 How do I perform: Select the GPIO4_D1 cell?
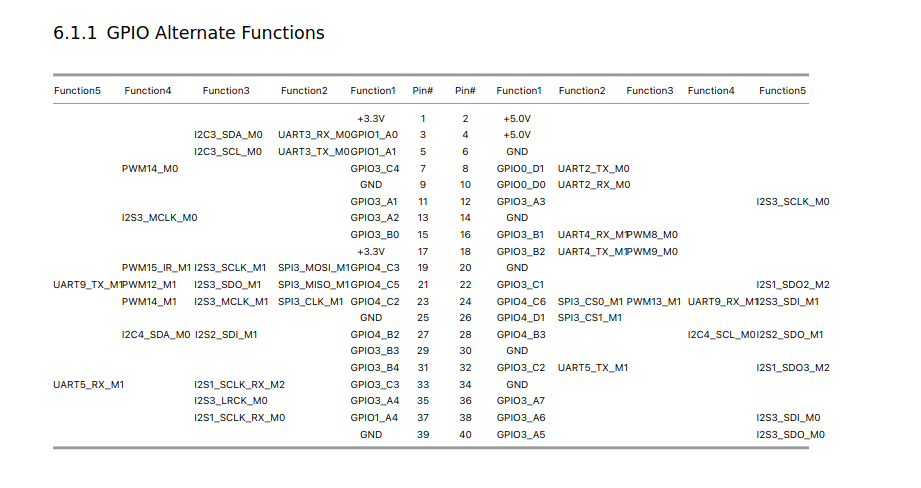(520, 317)
